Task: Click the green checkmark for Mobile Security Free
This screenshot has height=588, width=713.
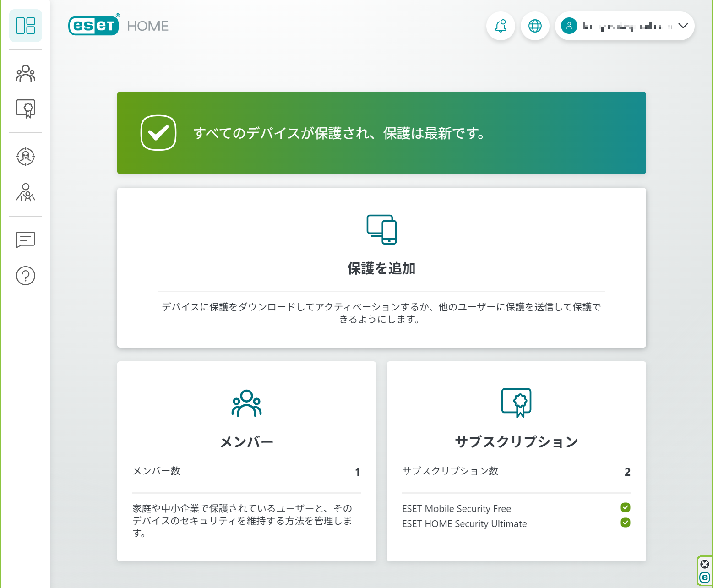Action: pos(626,507)
